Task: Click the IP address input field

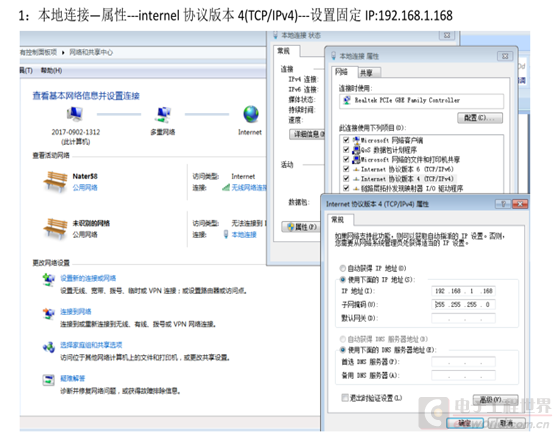Action: pos(463,291)
